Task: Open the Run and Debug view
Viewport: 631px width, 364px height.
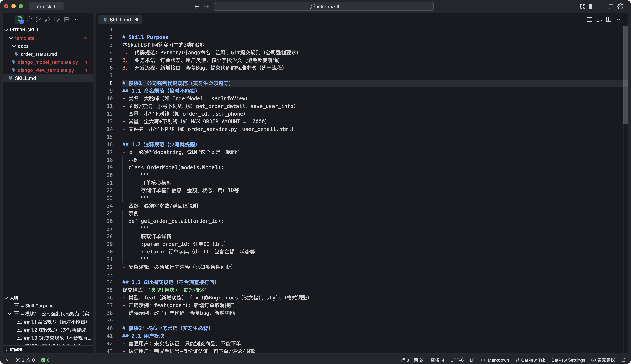Action: tap(47, 19)
